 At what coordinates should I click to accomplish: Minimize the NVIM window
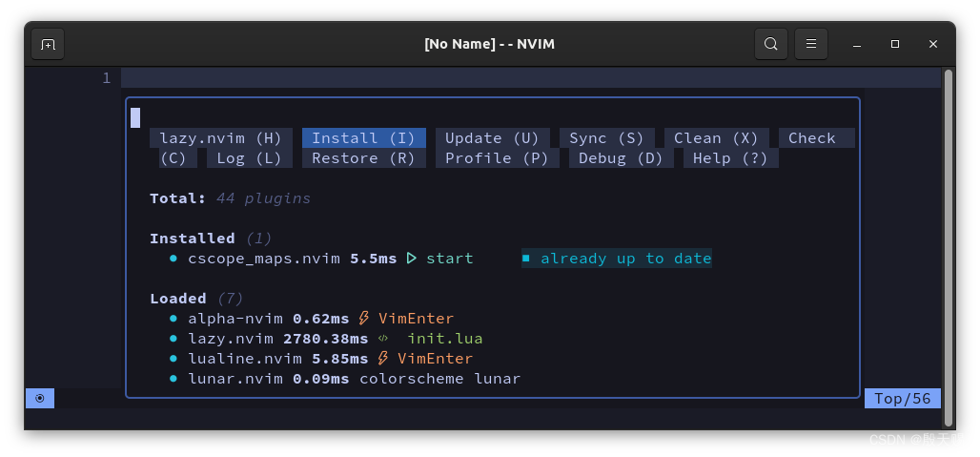coord(857,45)
